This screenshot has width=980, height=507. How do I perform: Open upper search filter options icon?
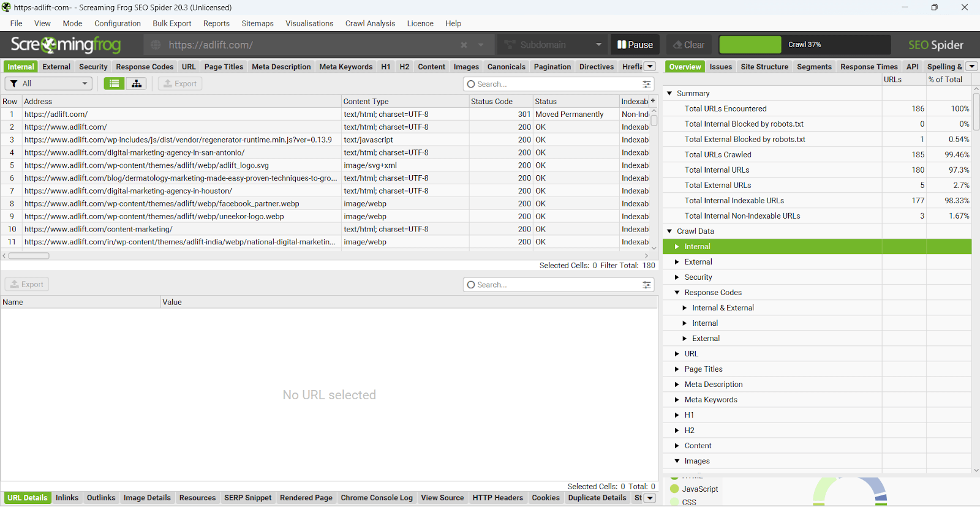tap(646, 84)
